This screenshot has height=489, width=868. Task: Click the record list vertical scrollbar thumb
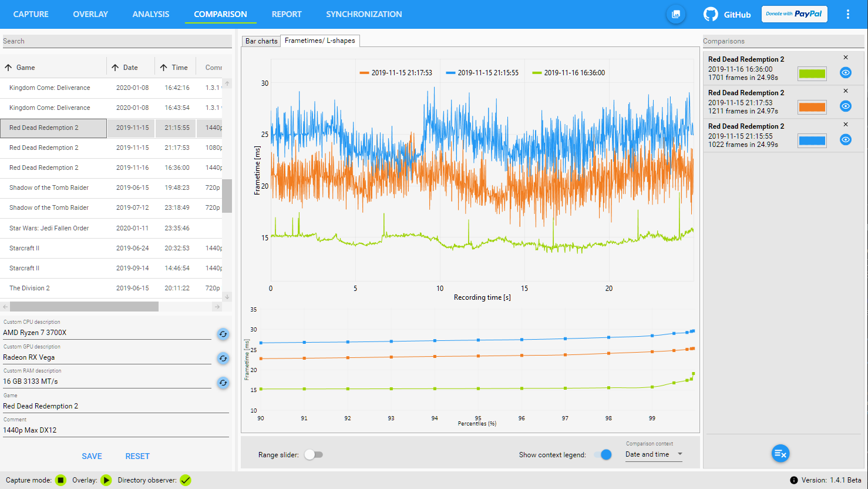coord(227,196)
